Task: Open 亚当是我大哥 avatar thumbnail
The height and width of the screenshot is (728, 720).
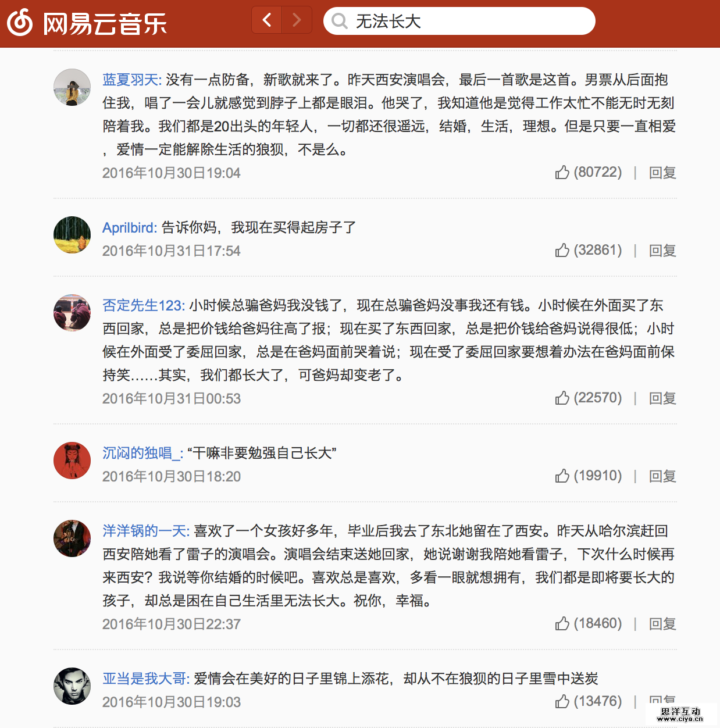Action: (x=72, y=686)
